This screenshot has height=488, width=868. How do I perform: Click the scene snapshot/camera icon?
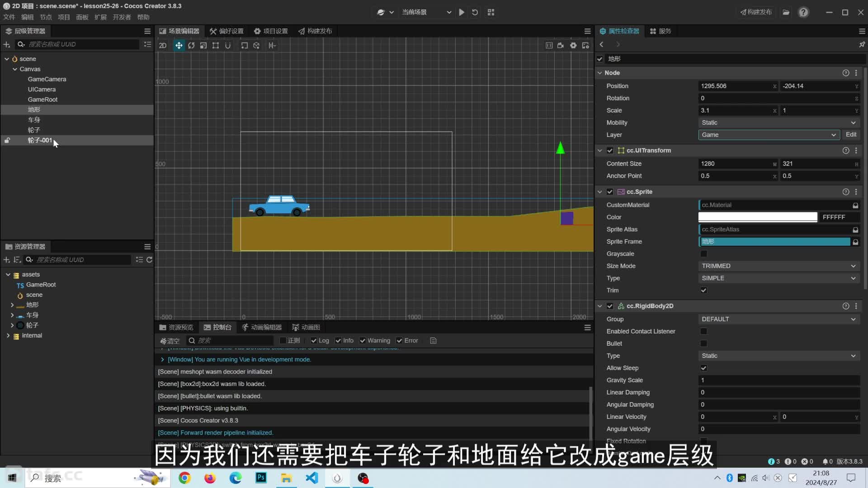pos(561,45)
